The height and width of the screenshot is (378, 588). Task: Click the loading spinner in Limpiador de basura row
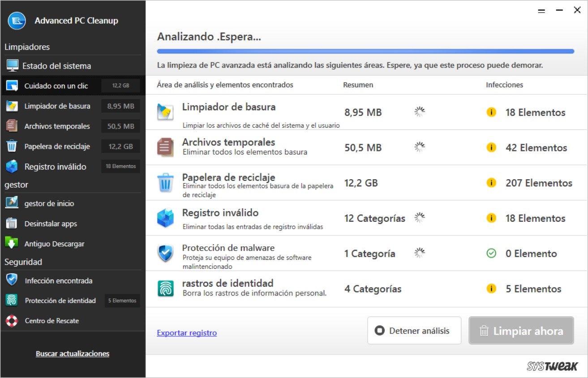[x=420, y=112]
